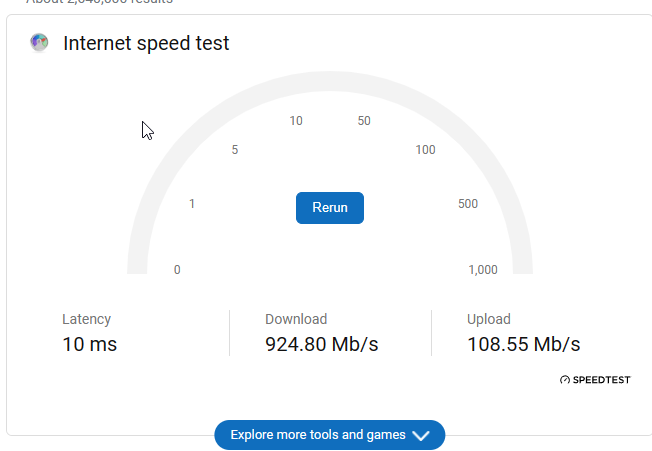This screenshot has width=652, height=451.
Task: Click the Download label
Action: coord(296,319)
